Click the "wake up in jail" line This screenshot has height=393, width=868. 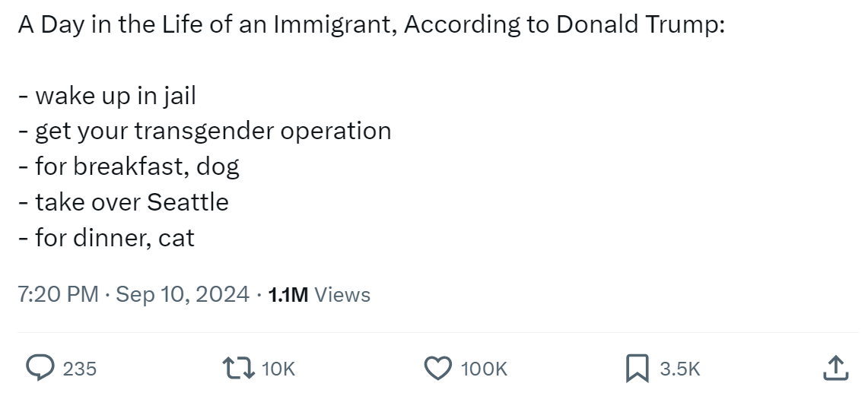tap(114, 96)
